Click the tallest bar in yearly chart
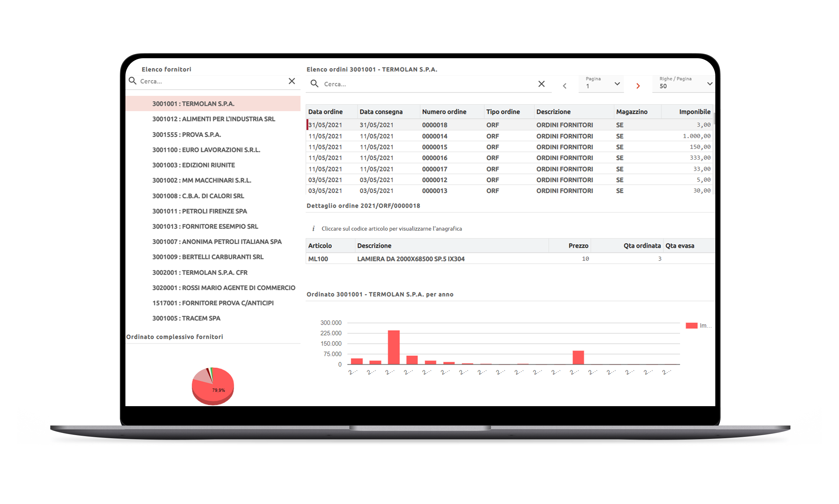This screenshot has height=504, width=839. pyautogui.click(x=393, y=347)
